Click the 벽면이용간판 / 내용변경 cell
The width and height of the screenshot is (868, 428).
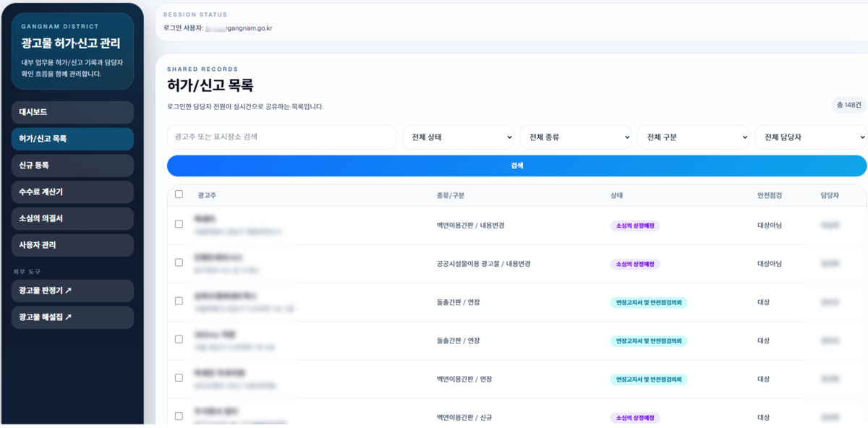pyautogui.click(x=470, y=226)
